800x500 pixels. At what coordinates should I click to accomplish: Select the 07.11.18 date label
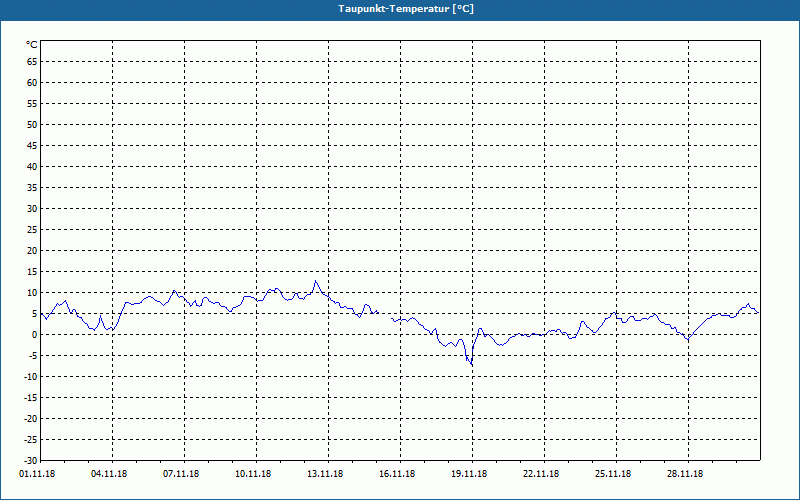(181, 474)
